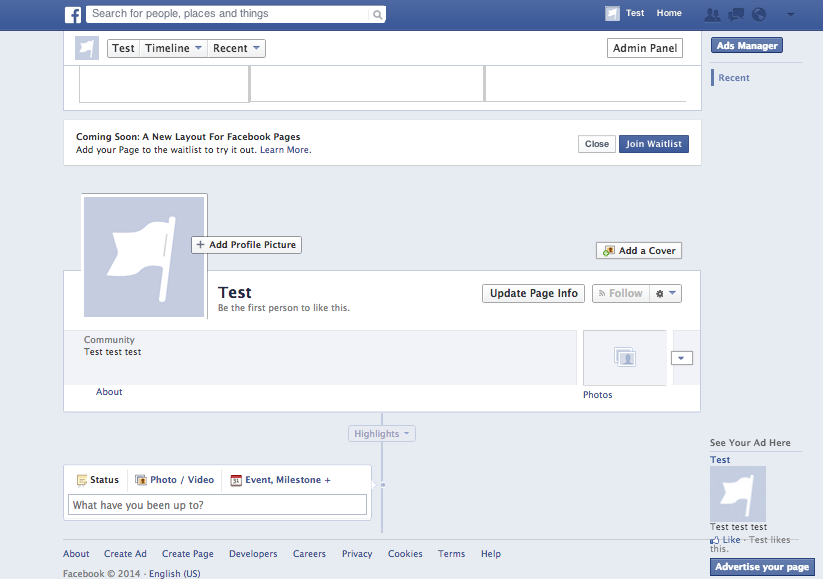
Task: Click 'Test test test' page description
Action: coord(112,352)
